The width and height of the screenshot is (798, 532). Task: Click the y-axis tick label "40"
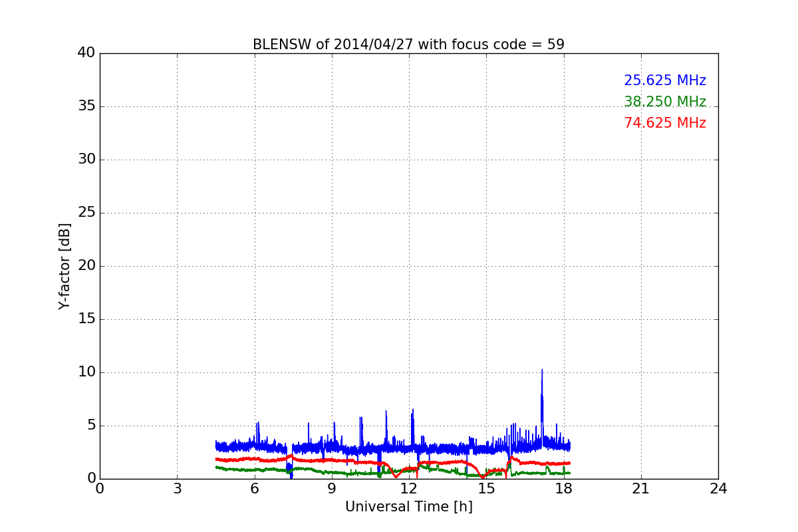86,53
